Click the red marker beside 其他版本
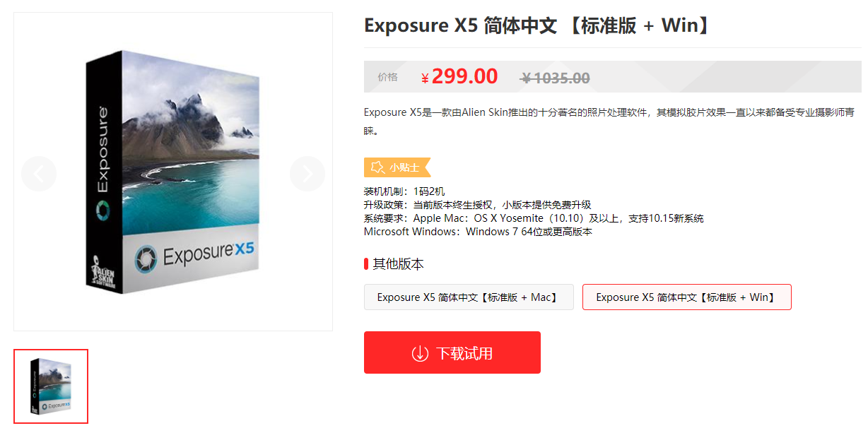The width and height of the screenshot is (868, 433). 366,264
